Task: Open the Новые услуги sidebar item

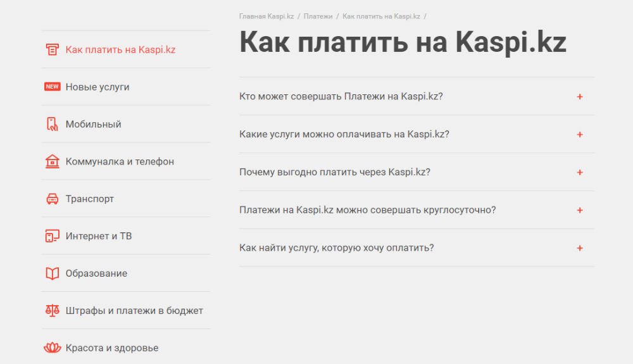Action: pyautogui.click(x=97, y=87)
